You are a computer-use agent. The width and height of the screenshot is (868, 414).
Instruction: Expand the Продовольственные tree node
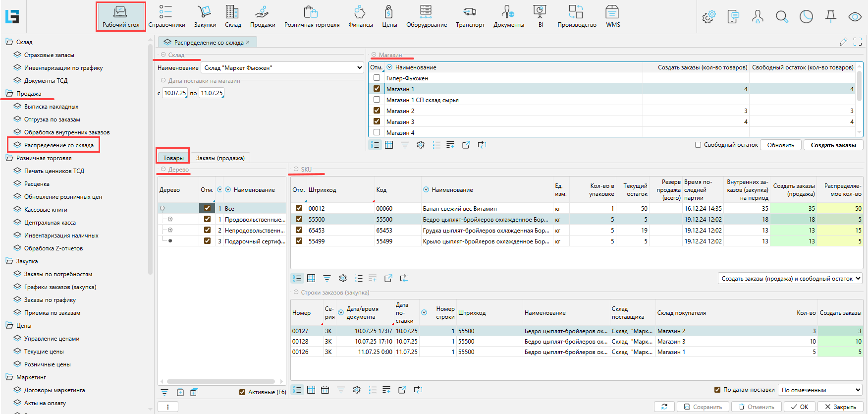tap(170, 219)
